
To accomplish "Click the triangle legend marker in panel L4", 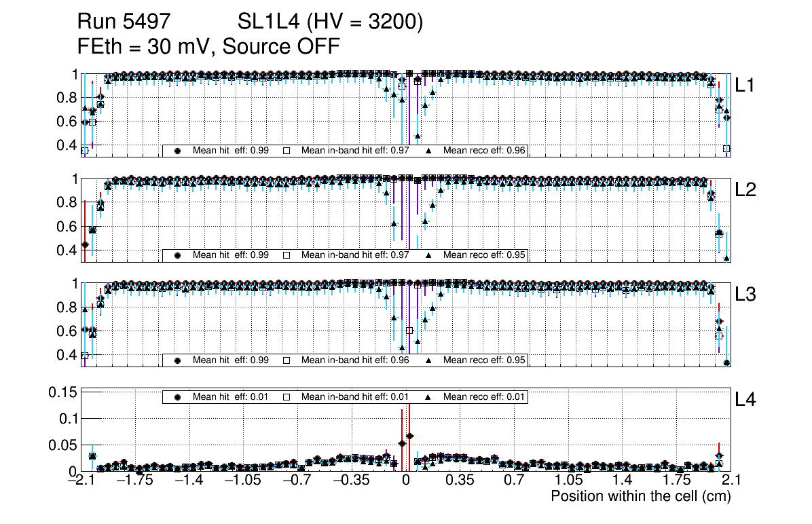I will (428, 397).
